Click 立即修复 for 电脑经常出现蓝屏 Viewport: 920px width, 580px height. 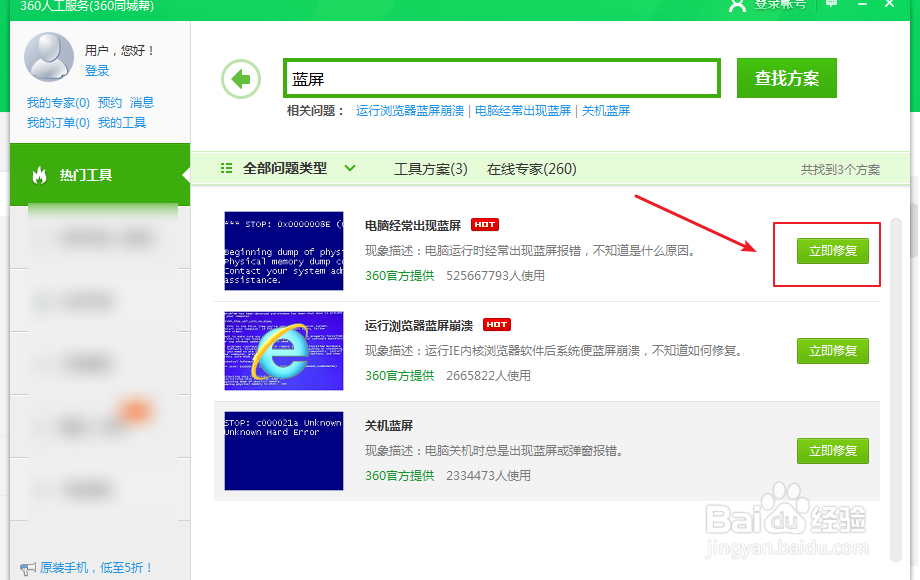coord(833,251)
